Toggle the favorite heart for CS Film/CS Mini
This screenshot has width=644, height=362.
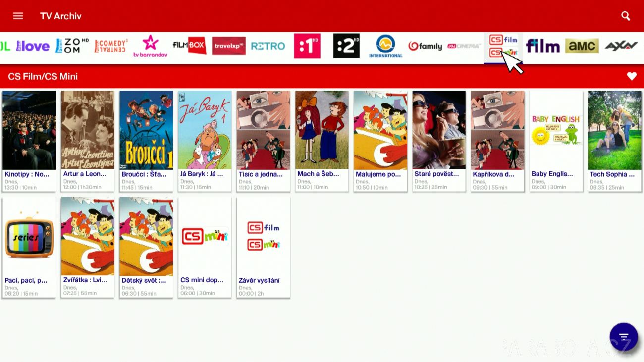pos(631,76)
